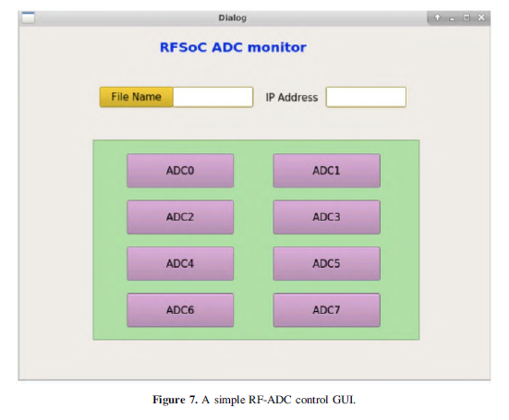This screenshot has width=509, height=420.
Task: Click the shade-up arrow icon in the title bar
Action: tap(437, 18)
